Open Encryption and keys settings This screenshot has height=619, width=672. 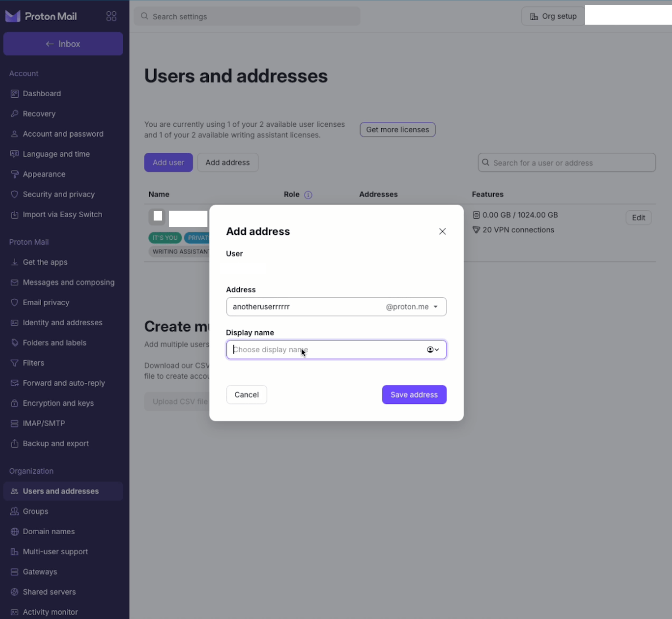(58, 403)
